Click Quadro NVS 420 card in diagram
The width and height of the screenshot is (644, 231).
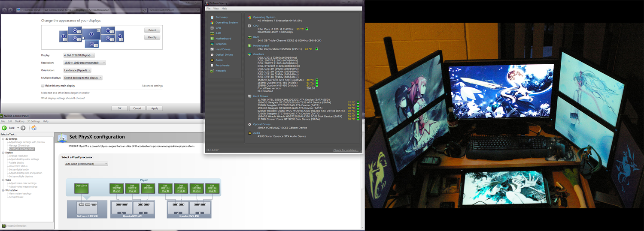pyautogui.click(x=133, y=209)
